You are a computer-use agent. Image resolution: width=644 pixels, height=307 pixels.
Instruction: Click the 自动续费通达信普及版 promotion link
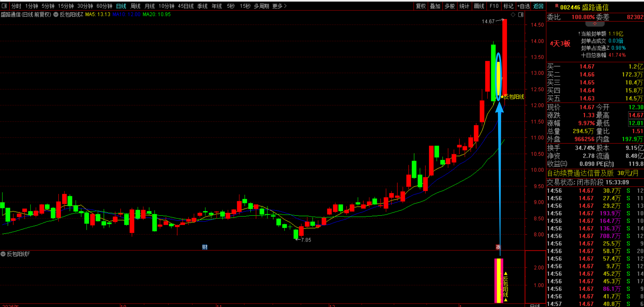[x=593, y=173]
